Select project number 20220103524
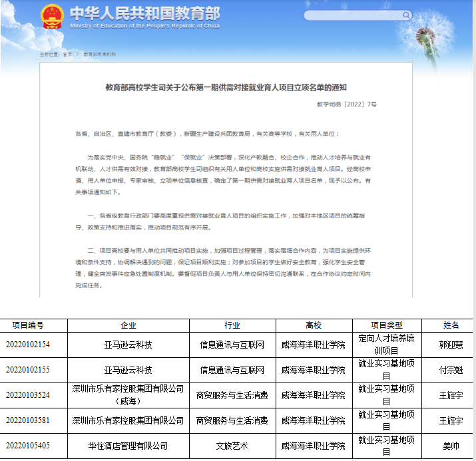The image size is (476, 461). click(x=27, y=395)
